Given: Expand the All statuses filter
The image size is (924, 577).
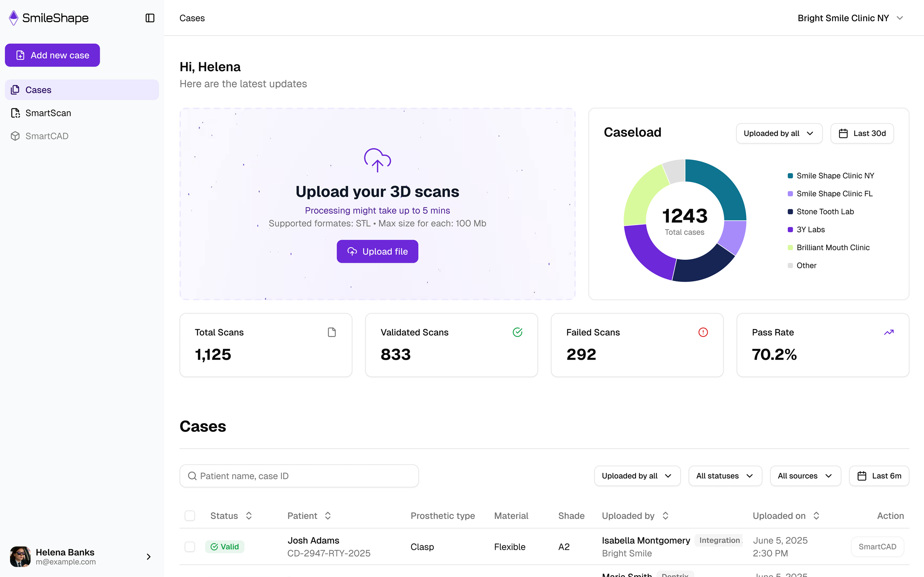Looking at the screenshot, I should [x=725, y=475].
